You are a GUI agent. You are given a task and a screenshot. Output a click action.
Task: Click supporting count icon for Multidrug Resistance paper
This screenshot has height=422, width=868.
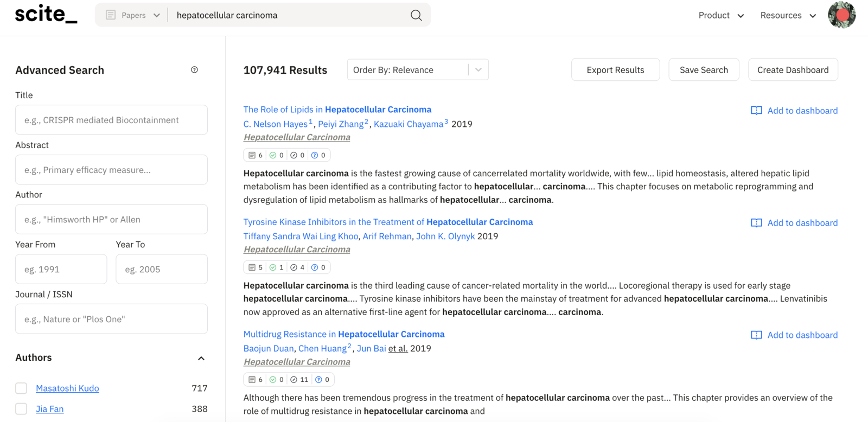(x=273, y=380)
